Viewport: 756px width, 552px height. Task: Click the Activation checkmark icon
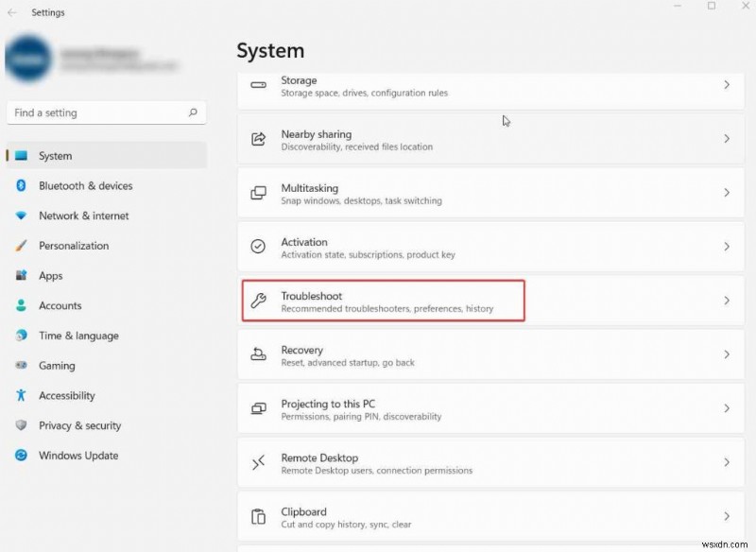[258, 248]
